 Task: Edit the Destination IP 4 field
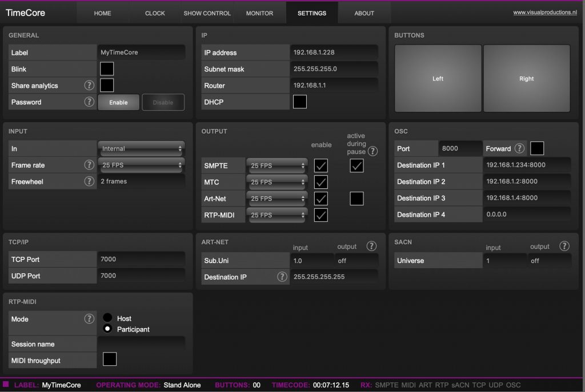tap(527, 214)
